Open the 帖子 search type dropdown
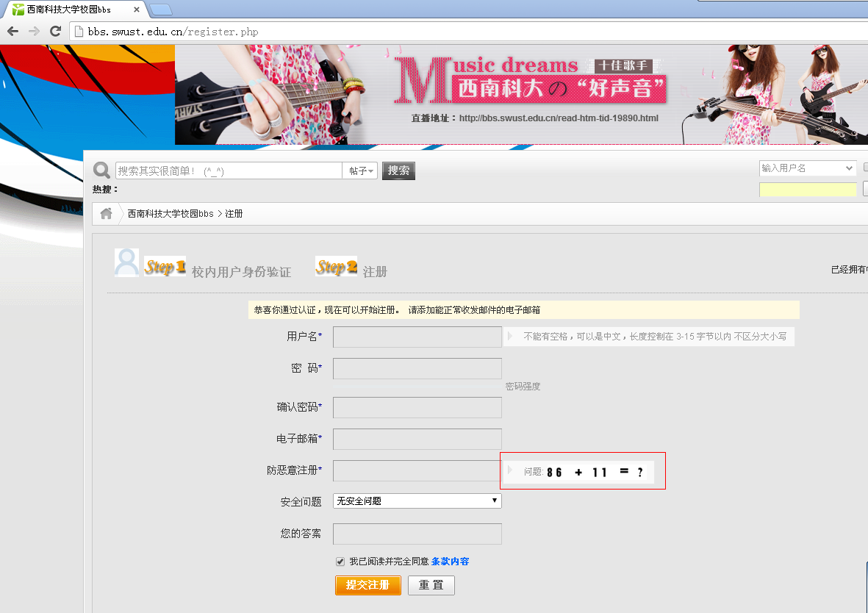This screenshot has width=868, height=613. pyautogui.click(x=360, y=171)
